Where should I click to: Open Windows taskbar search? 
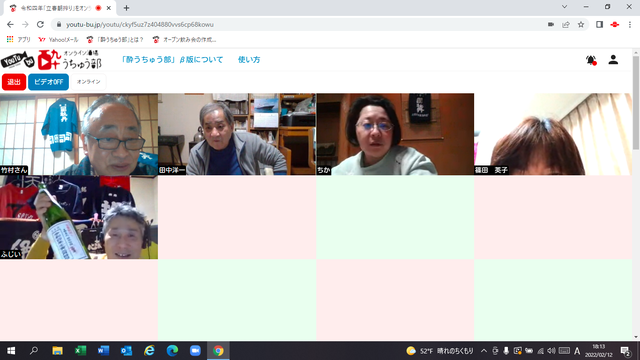34,351
